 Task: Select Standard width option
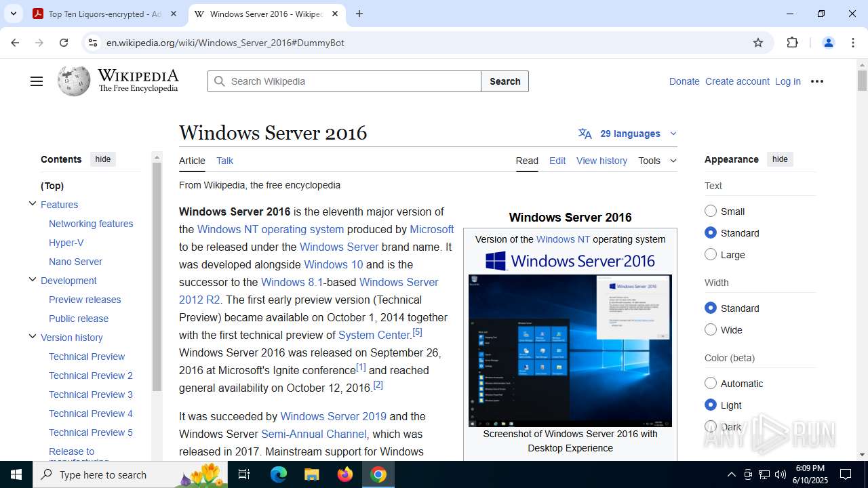tap(711, 308)
